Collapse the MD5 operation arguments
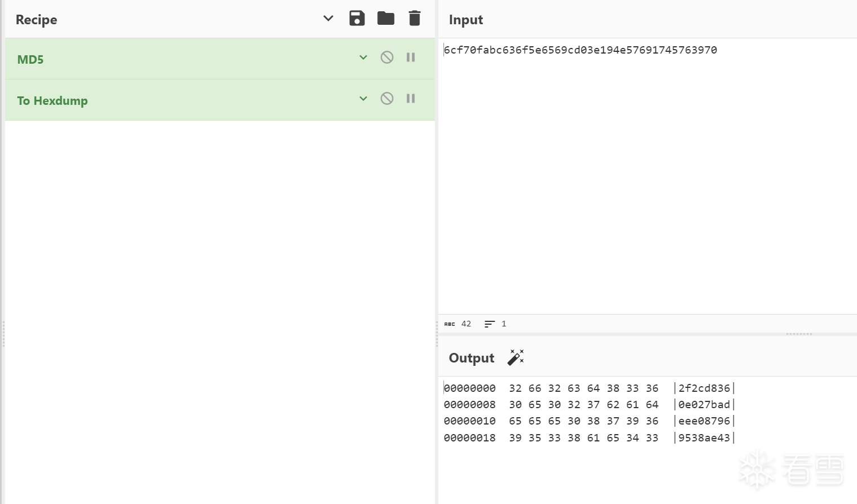857x504 pixels. pyautogui.click(x=363, y=58)
